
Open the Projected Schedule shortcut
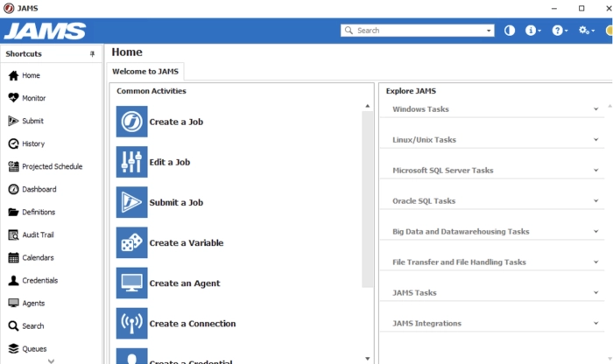pos(52,166)
